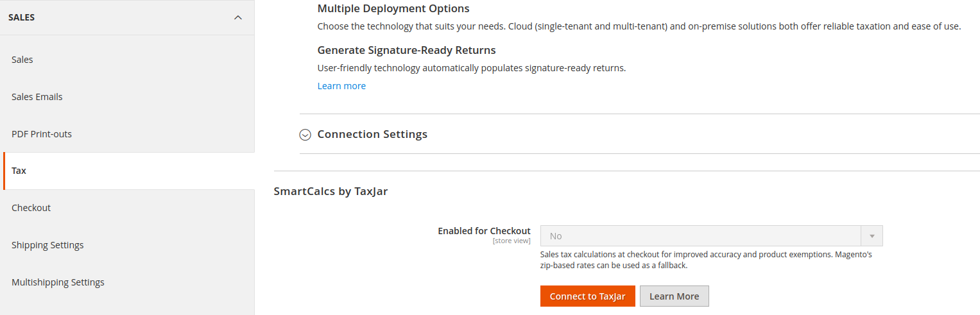This screenshot has width=980, height=315.
Task: Click the SmartCalcs by TaxJar heading
Action: coord(331,191)
